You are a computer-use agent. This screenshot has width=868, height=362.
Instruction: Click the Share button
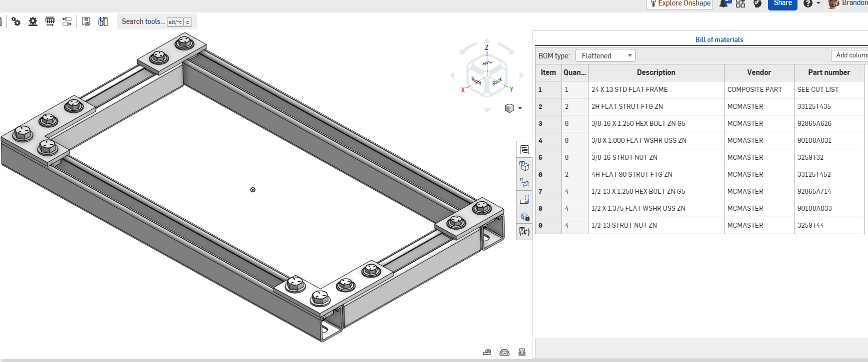tap(782, 3)
